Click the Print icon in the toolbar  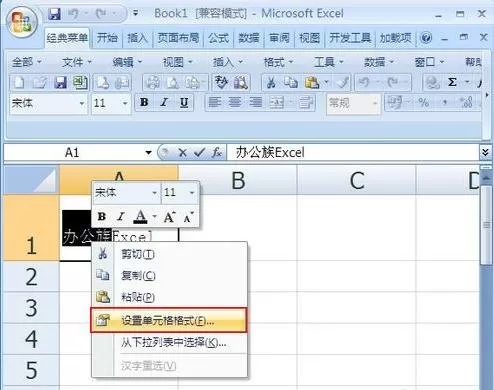[x=153, y=82]
